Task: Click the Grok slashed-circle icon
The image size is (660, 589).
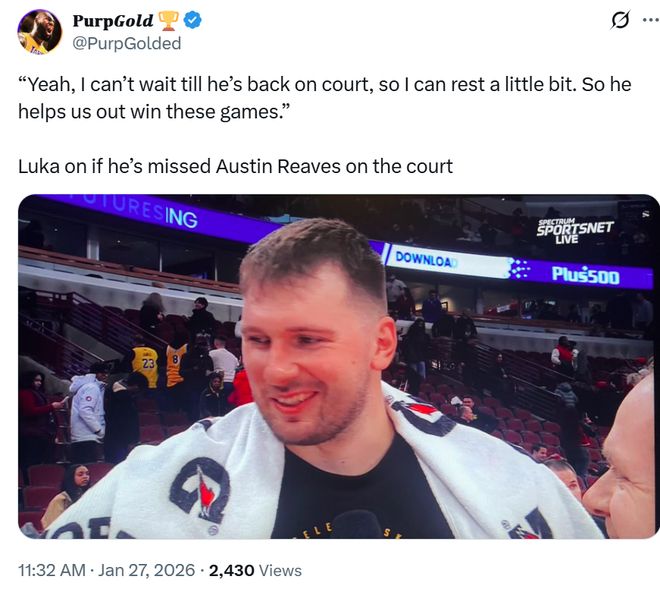Action: point(619,20)
